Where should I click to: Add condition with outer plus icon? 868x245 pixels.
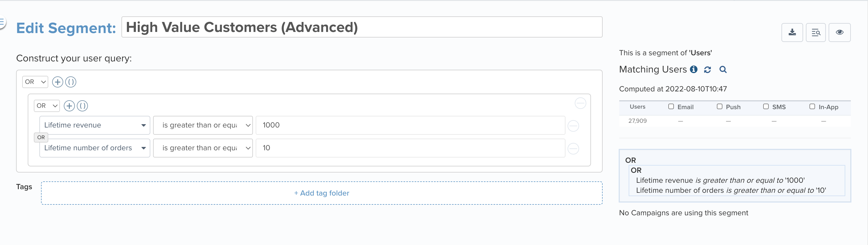pyautogui.click(x=58, y=82)
